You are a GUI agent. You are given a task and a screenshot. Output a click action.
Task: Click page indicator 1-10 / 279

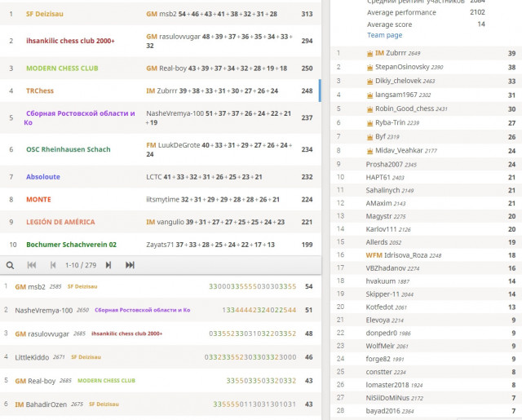point(81,265)
